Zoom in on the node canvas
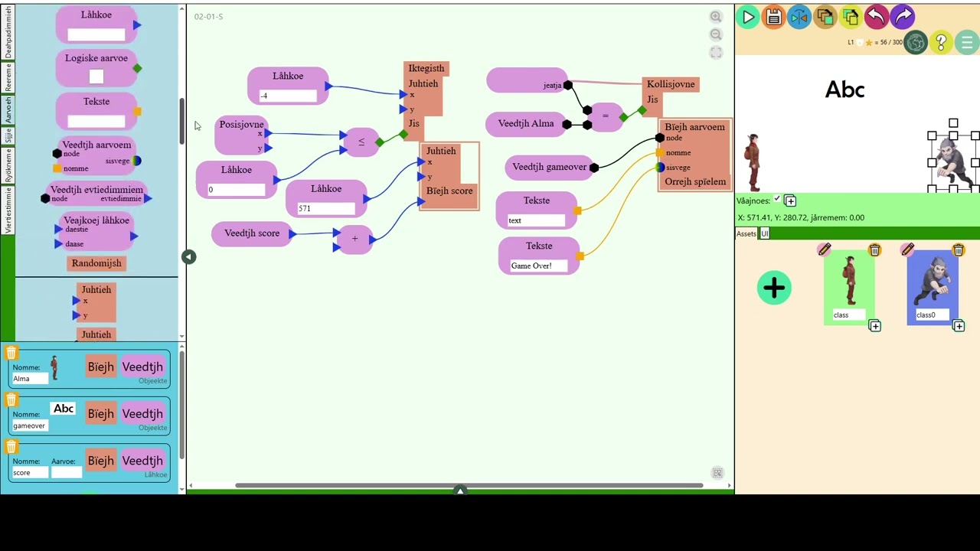 pyautogui.click(x=716, y=17)
